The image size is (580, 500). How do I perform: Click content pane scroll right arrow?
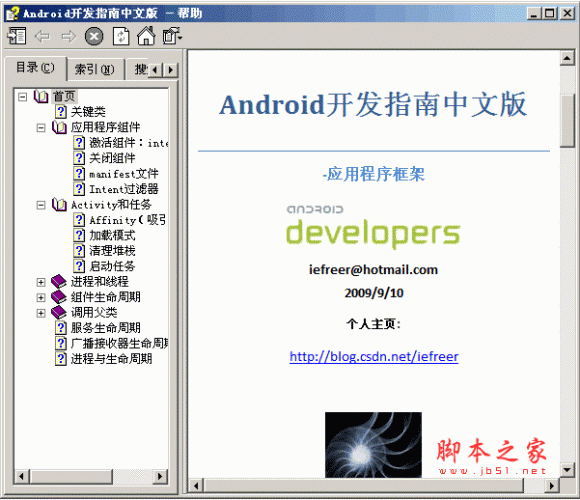[x=551, y=486]
